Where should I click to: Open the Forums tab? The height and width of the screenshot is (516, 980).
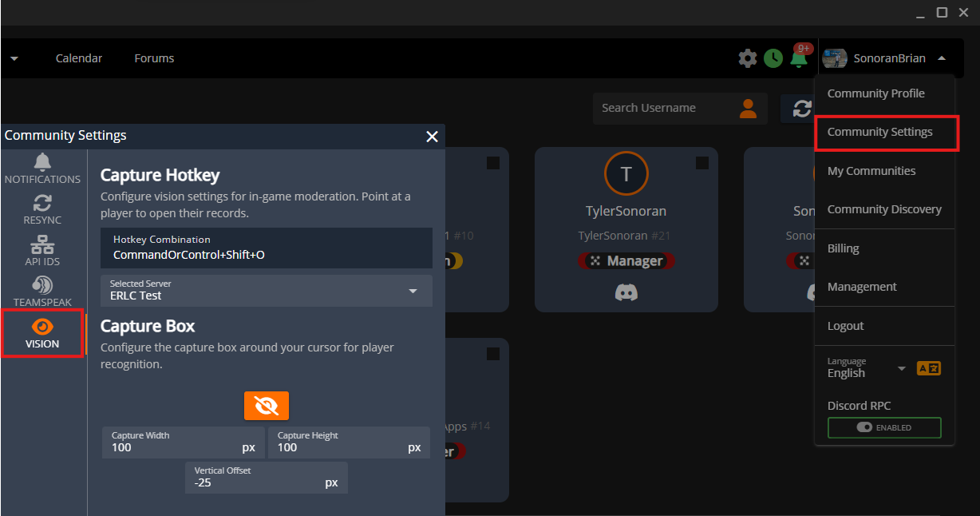pyautogui.click(x=154, y=58)
